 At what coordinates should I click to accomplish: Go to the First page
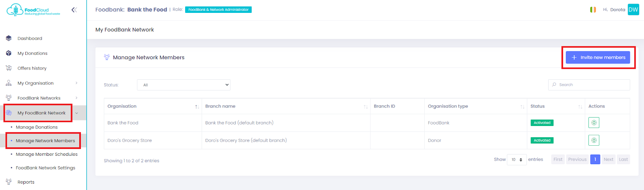(558, 159)
